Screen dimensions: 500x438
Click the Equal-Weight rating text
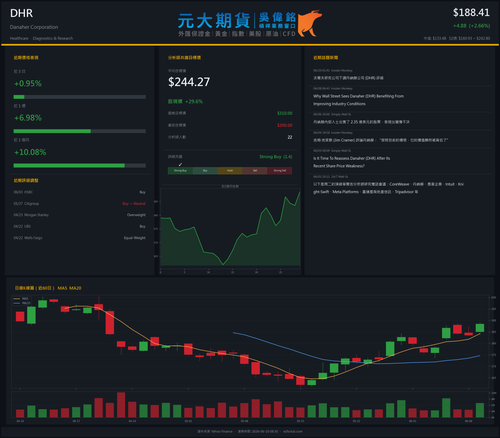pos(135,238)
